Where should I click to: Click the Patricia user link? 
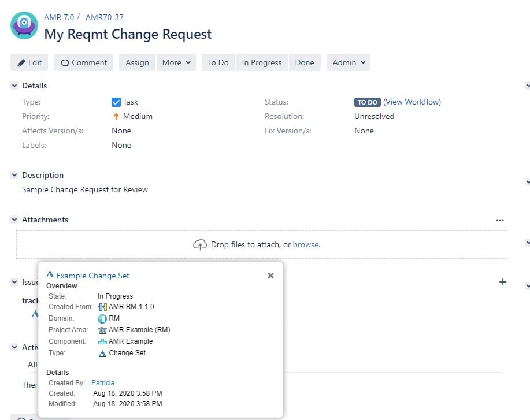point(102,382)
